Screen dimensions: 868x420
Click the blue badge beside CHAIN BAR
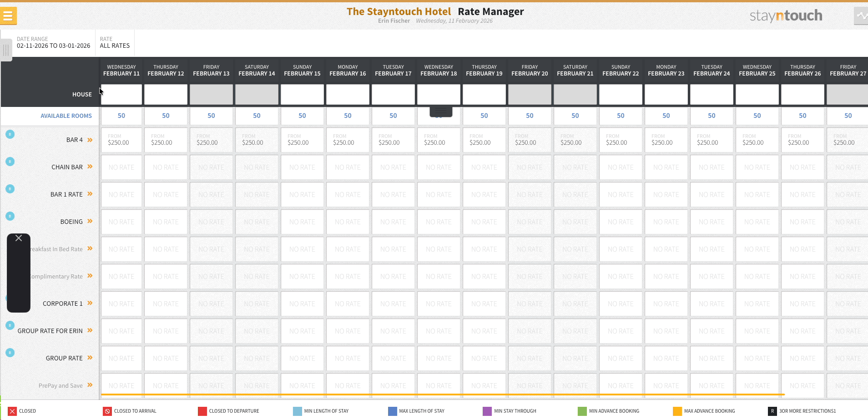click(10, 162)
